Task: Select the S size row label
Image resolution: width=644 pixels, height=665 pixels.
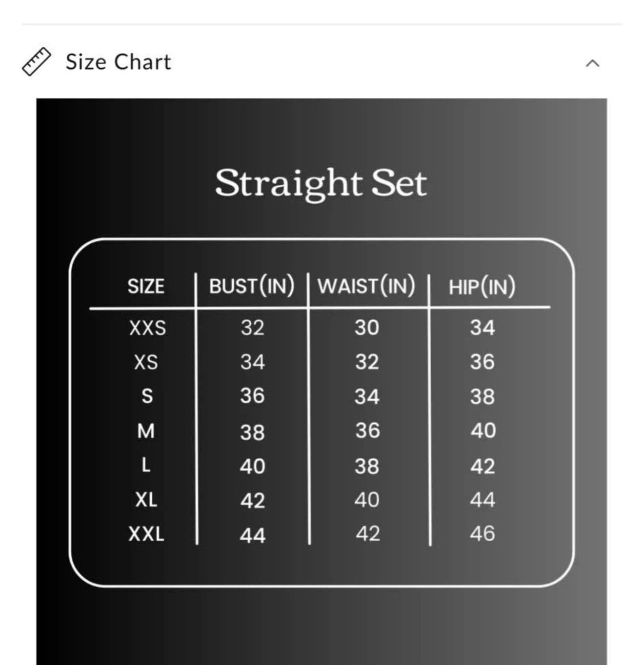Action: 147,396
